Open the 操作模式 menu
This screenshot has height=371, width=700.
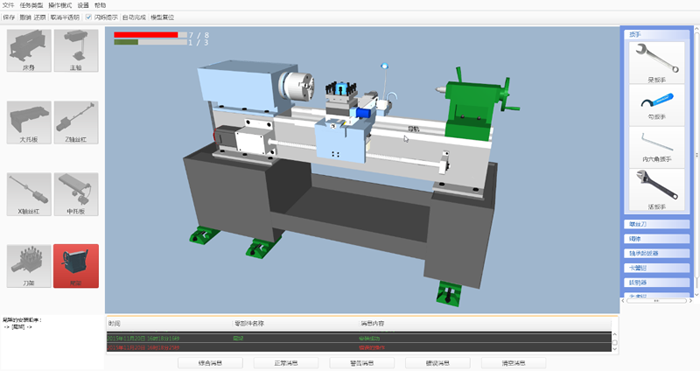click(x=60, y=5)
